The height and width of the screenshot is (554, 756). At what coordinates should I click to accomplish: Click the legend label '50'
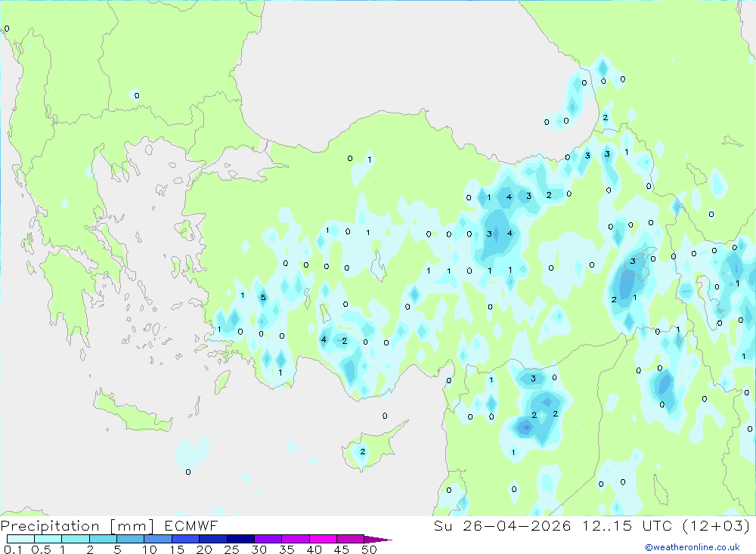tap(369, 549)
